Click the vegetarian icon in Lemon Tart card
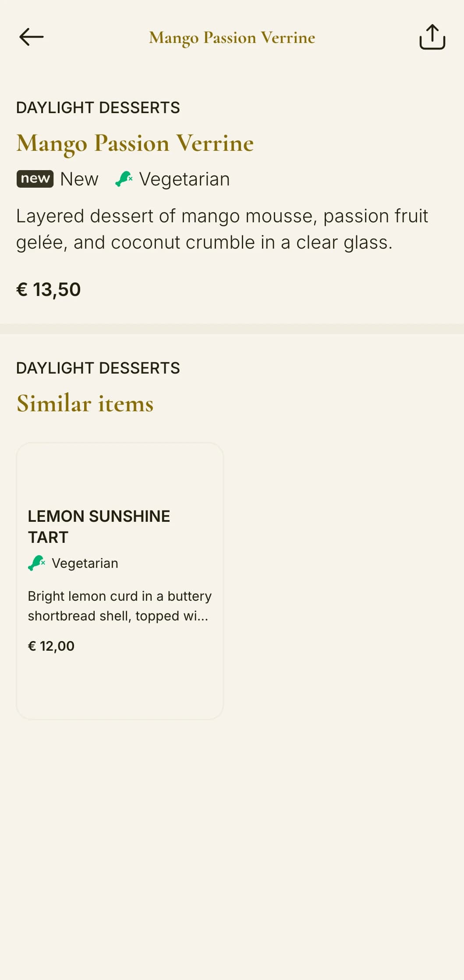This screenshot has height=980, width=464. coord(37,563)
